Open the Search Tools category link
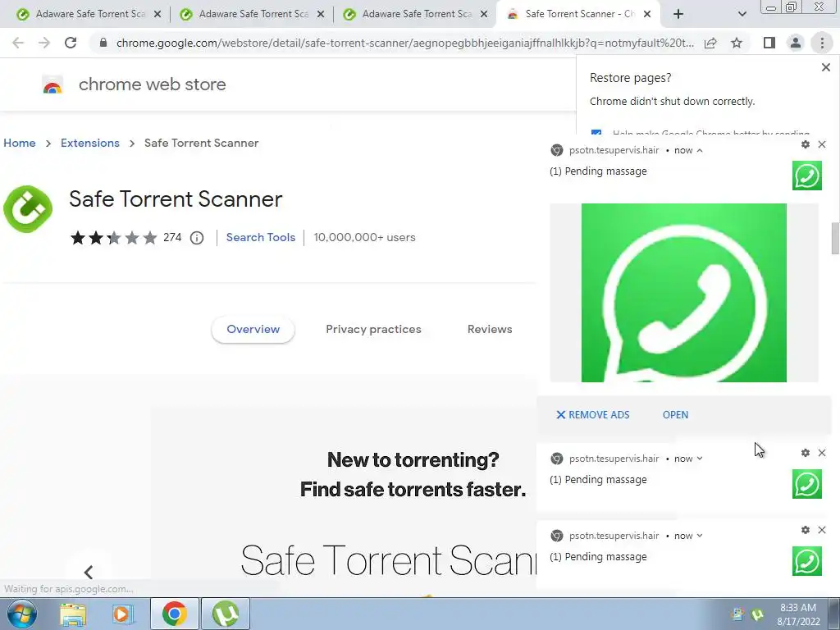The image size is (840, 630). [x=260, y=237]
